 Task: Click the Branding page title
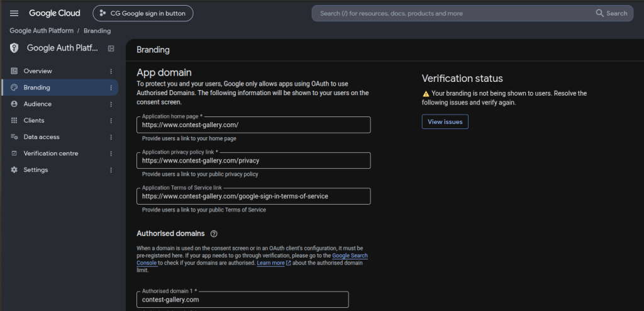153,50
